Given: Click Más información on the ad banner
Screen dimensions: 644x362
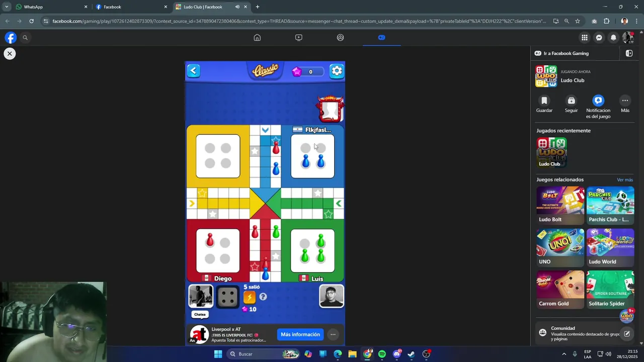Looking at the screenshot, I should [x=300, y=334].
